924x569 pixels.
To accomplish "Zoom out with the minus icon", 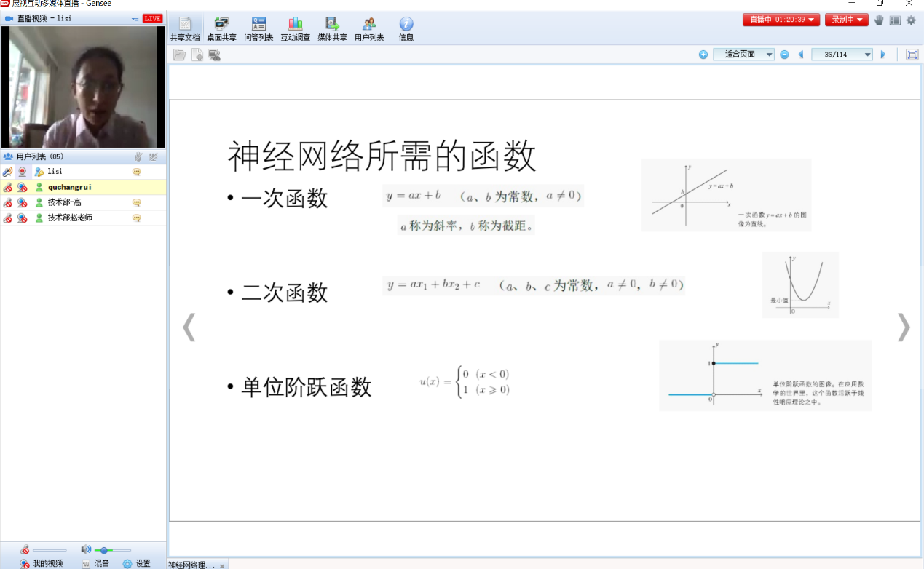I will [x=784, y=55].
